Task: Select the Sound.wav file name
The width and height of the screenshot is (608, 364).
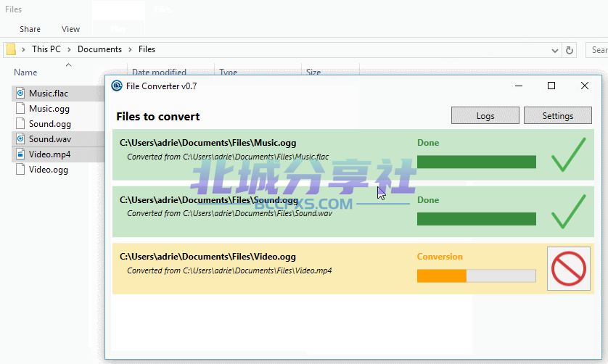Action: [50, 139]
